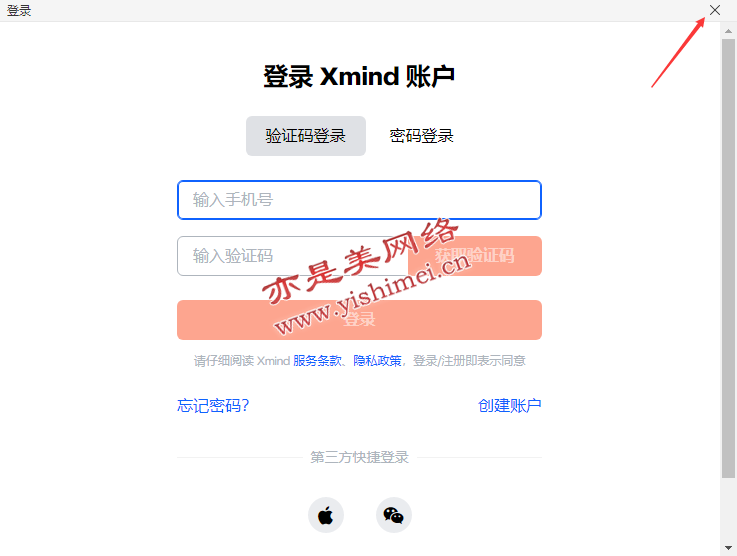Switch to the 验证码登录 tab
The image size is (737, 556).
(x=306, y=136)
